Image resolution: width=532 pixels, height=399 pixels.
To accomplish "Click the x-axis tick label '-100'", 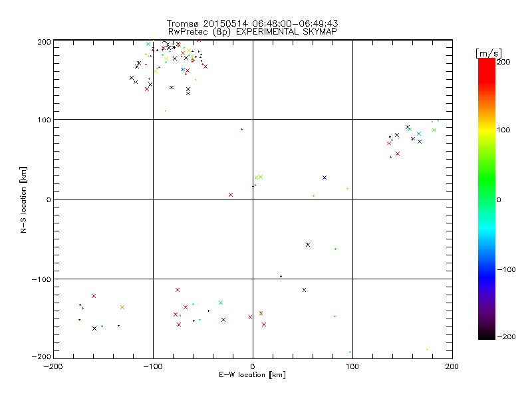I will coord(153,367).
